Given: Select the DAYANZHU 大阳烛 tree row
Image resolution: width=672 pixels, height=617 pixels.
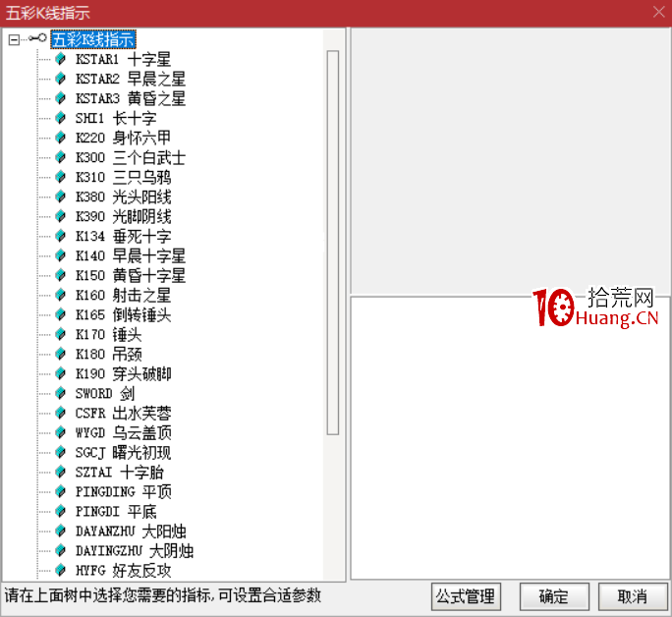Looking at the screenshot, I should pyautogui.click(x=131, y=532).
